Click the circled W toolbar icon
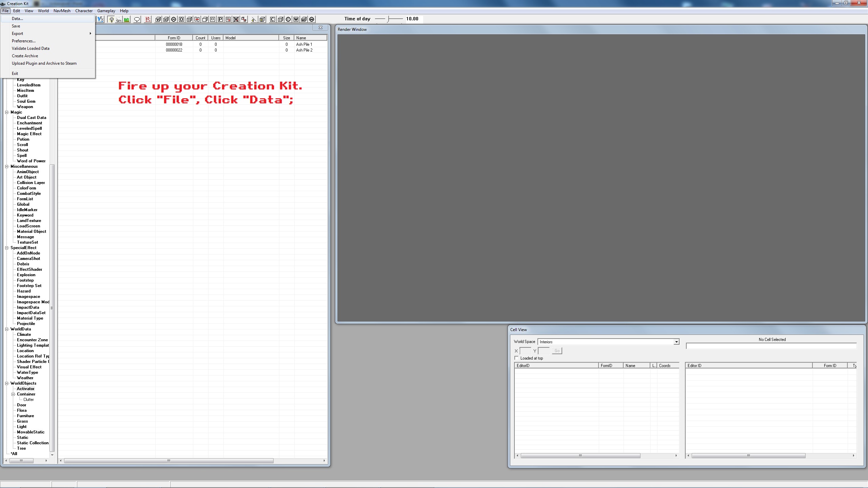Image resolution: width=868 pixels, height=488 pixels. 312,19
